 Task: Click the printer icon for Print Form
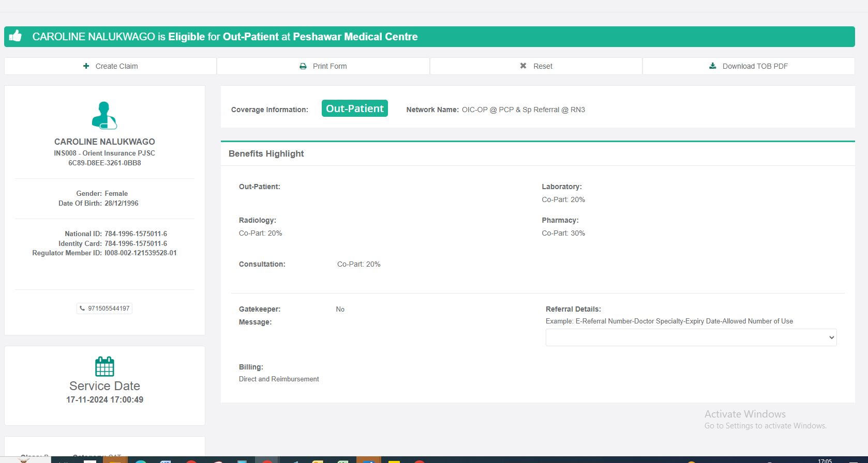(x=303, y=66)
